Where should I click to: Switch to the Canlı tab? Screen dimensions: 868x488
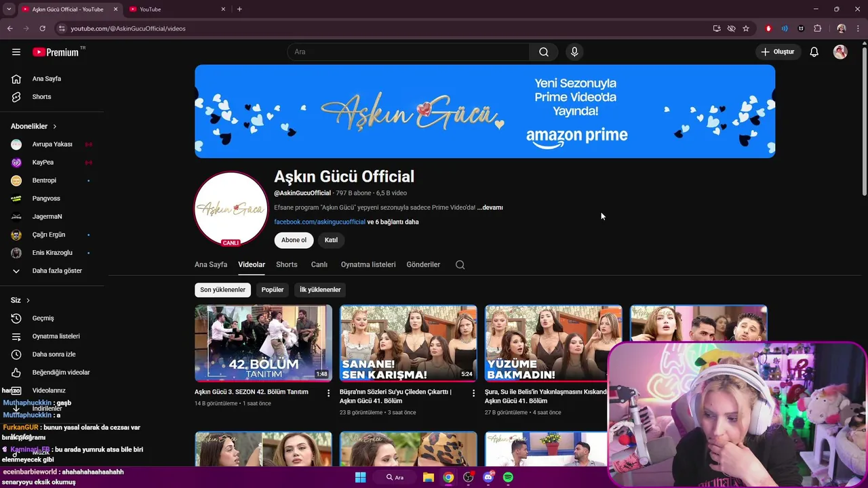[319, 265]
